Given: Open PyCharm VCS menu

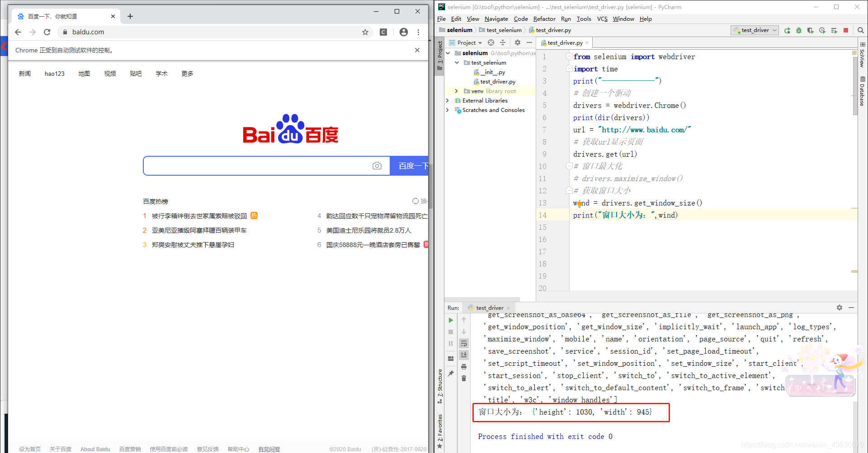Looking at the screenshot, I should pos(602,19).
